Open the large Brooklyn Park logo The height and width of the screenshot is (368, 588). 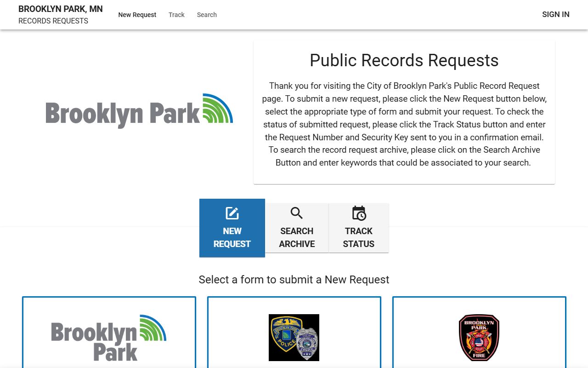139,111
